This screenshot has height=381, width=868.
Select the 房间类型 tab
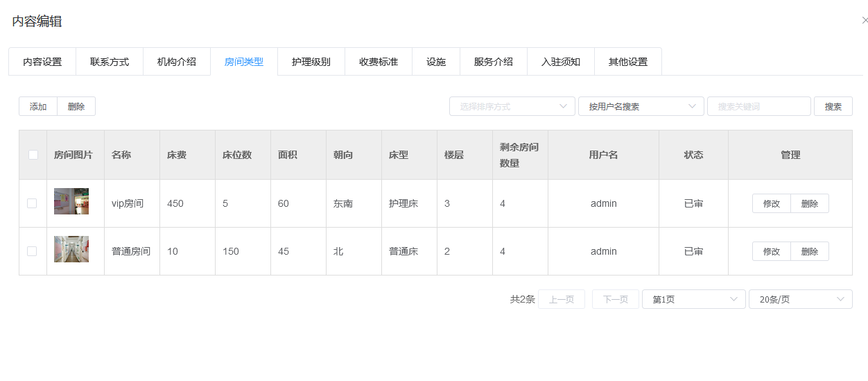point(244,62)
